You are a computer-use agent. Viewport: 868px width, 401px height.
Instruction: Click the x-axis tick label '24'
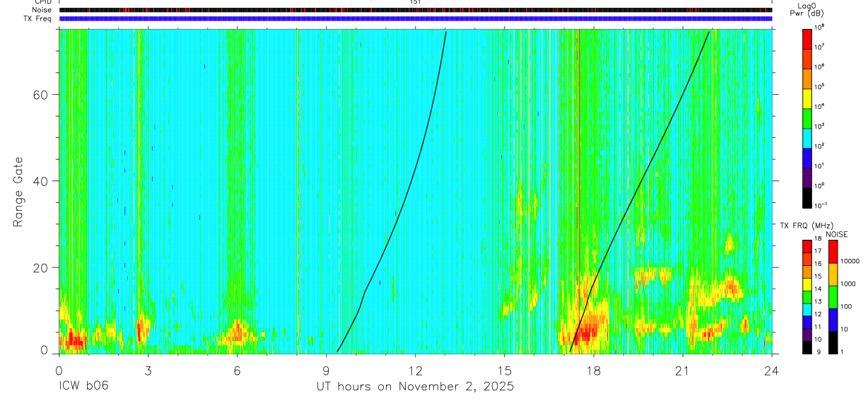772,370
